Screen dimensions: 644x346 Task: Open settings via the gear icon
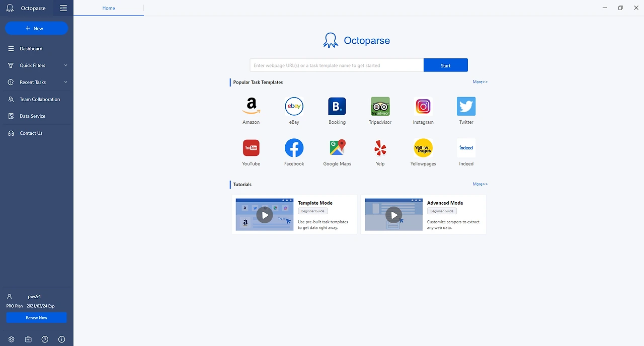click(11, 339)
